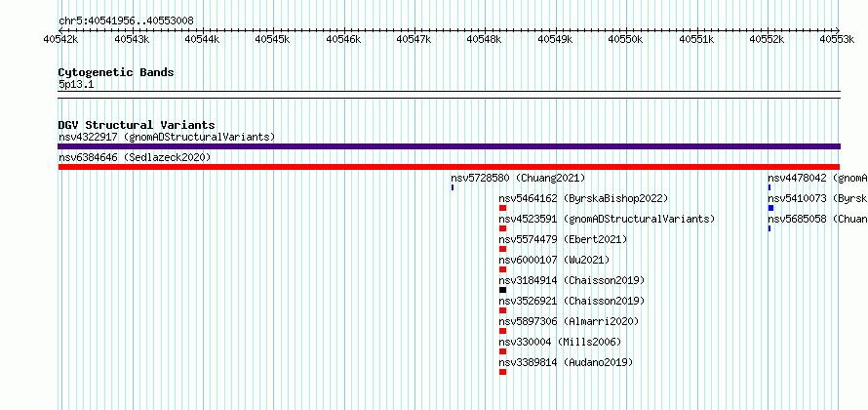
Task: Open the nsv4478042 variant label
Action: 817,178
